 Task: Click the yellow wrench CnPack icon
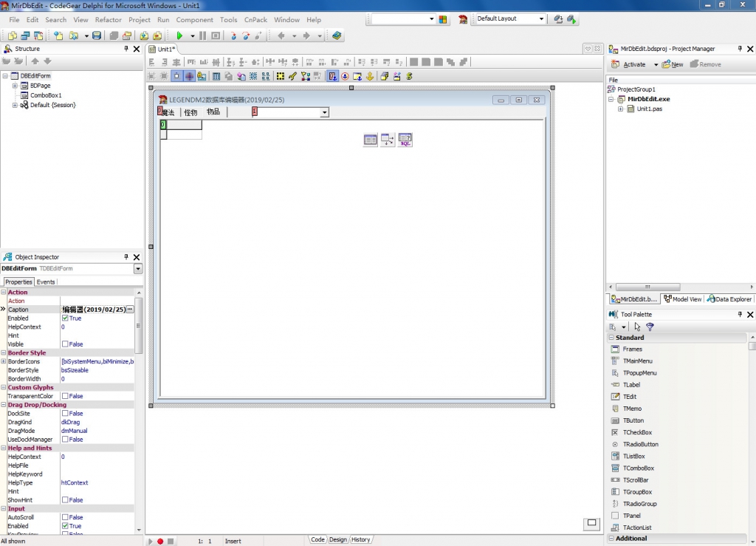(x=292, y=76)
